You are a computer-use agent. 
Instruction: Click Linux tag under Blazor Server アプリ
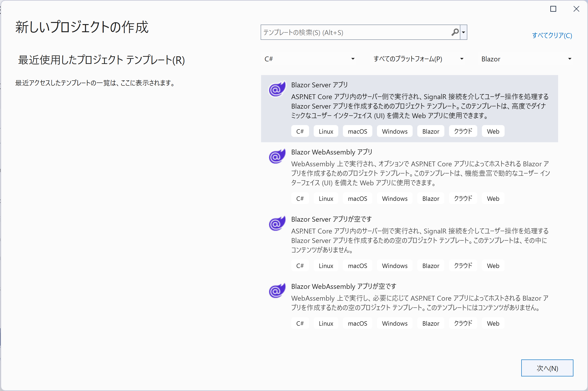326,131
